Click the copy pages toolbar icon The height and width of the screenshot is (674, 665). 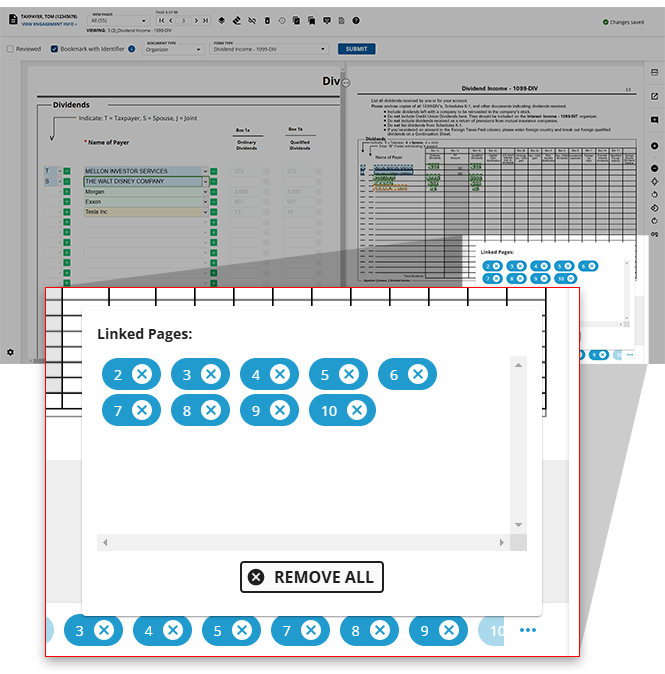pyautogui.click(x=297, y=21)
